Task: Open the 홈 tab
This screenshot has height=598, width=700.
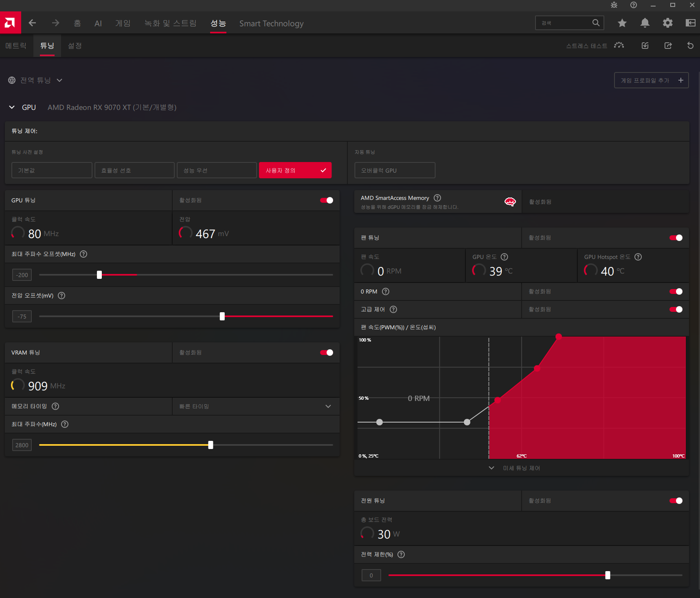Action: tap(77, 23)
